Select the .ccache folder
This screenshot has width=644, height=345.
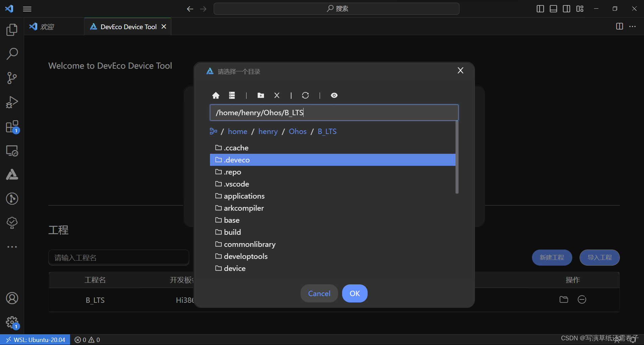click(x=333, y=148)
